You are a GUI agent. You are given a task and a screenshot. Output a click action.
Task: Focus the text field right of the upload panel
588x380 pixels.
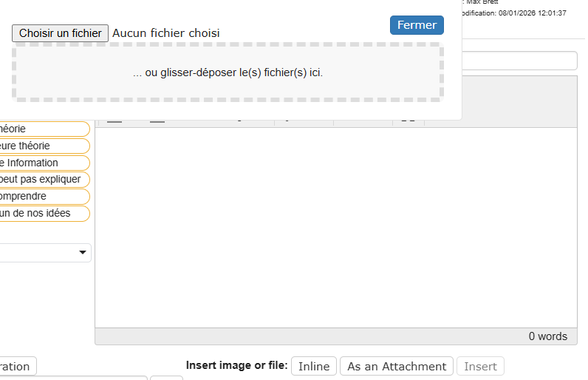click(520, 61)
